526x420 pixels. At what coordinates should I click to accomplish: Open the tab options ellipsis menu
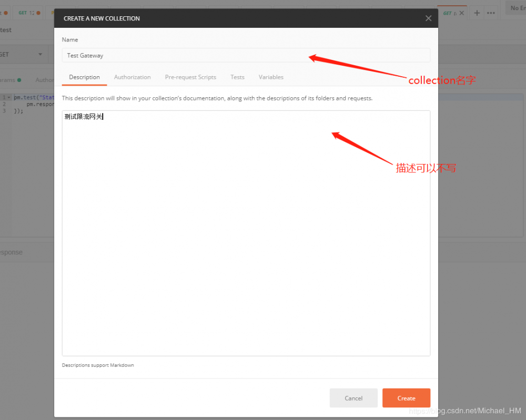491,13
